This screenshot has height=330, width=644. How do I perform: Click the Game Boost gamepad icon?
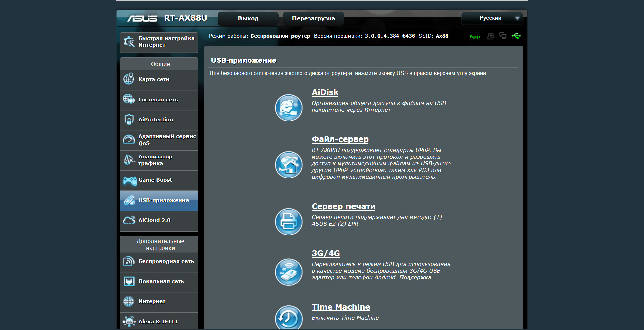[x=129, y=181]
